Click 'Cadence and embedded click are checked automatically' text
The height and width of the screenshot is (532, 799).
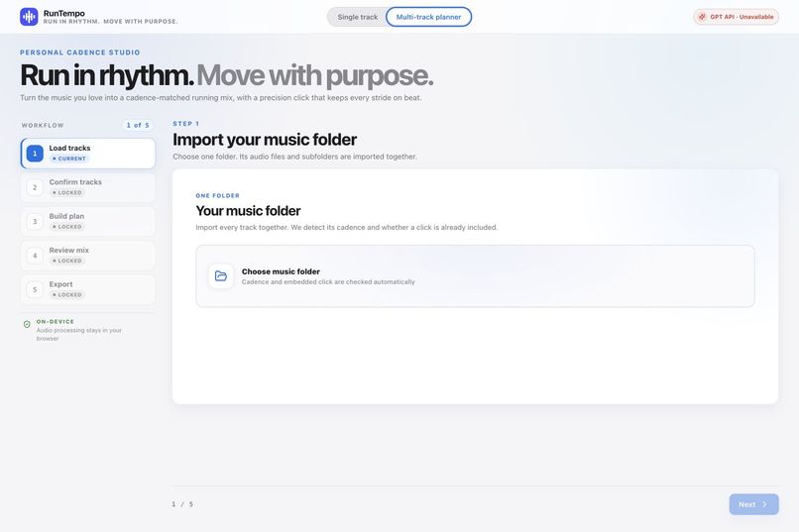coord(328,282)
